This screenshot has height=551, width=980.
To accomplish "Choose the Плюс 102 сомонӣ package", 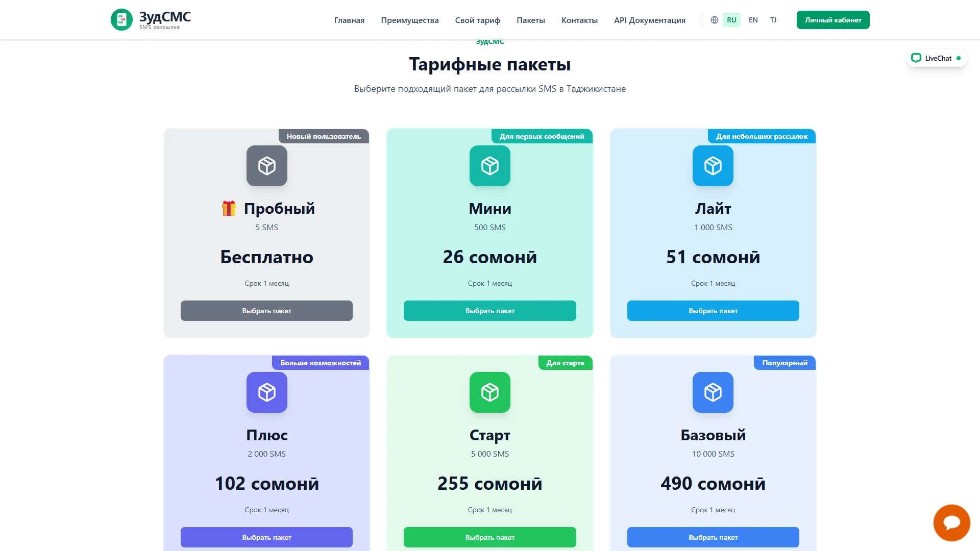I will (x=266, y=537).
